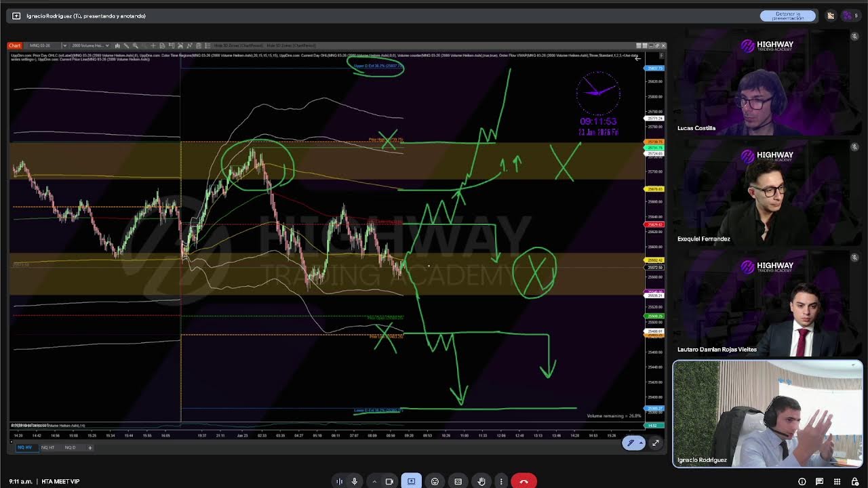Click the Jan 23 date on time axis

(x=243, y=436)
